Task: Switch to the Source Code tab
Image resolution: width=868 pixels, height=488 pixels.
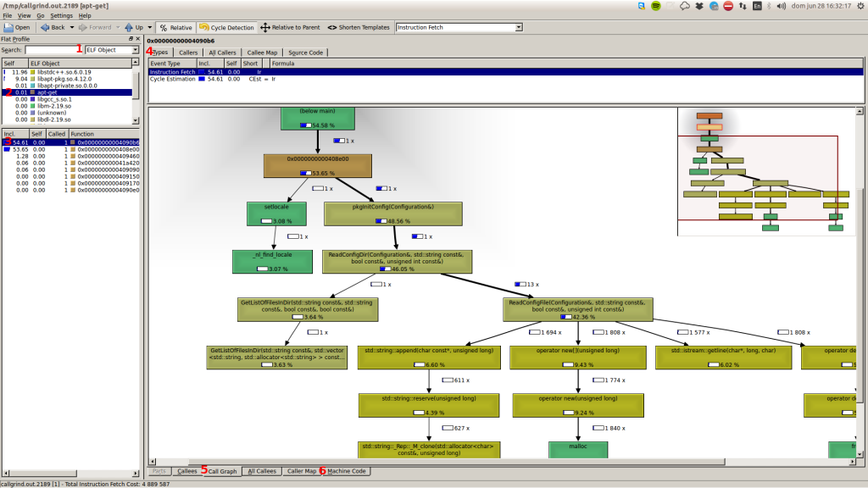Action: 305,53
